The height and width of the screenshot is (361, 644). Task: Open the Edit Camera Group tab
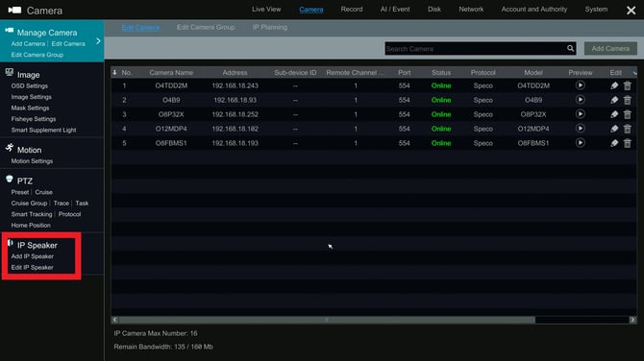click(206, 27)
